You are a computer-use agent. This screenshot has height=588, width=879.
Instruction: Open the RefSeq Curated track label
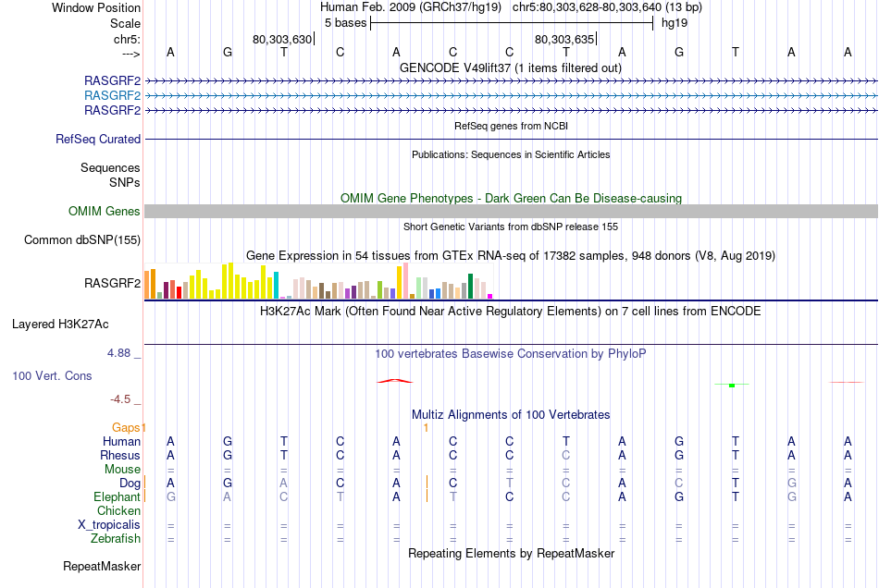(98, 139)
